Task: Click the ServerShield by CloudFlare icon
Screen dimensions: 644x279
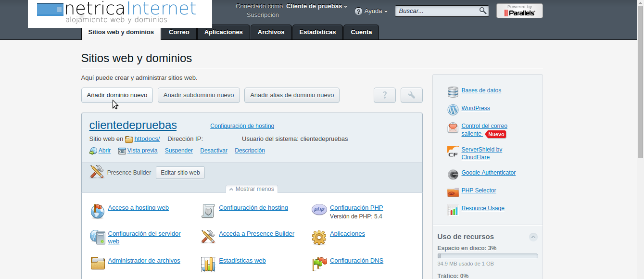Action: pos(453,152)
